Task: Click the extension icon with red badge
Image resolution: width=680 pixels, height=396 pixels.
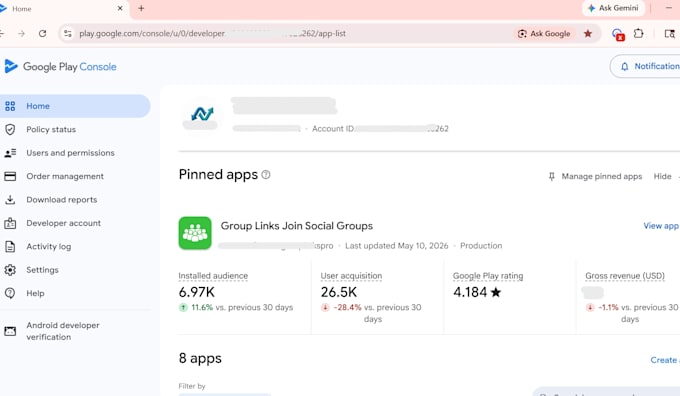Action: tap(618, 34)
